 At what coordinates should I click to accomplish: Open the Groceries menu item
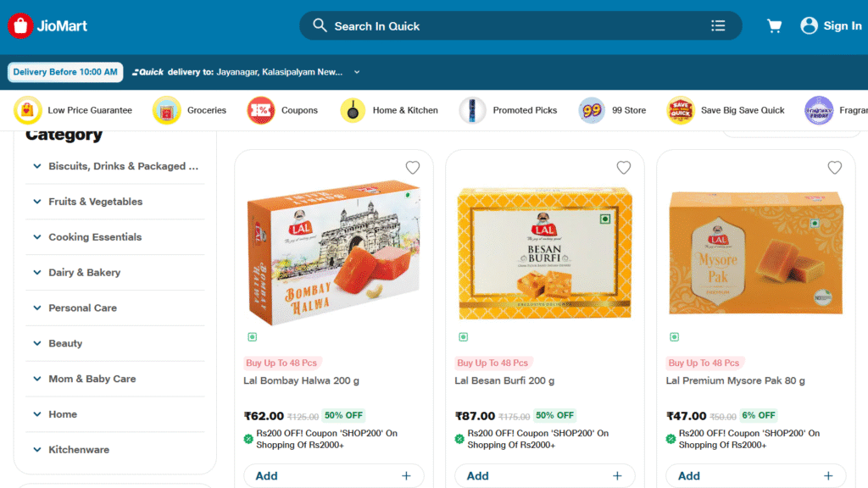click(x=206, y=110)
